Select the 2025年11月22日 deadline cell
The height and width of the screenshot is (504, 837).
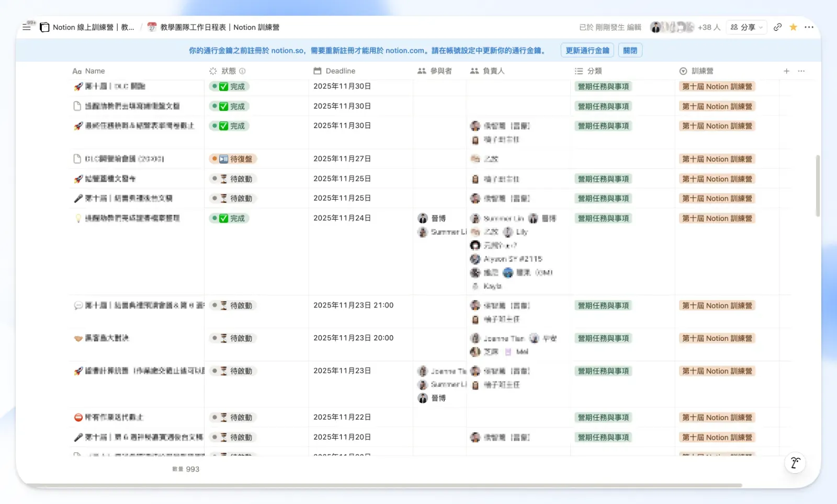pos(360,417)
